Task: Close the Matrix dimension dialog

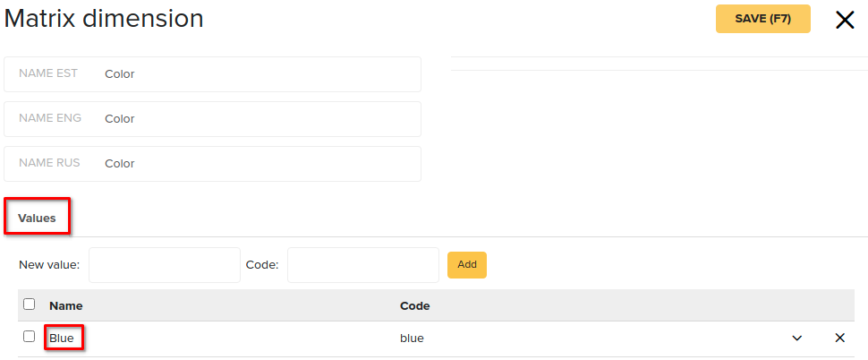Action: (845, 20)
